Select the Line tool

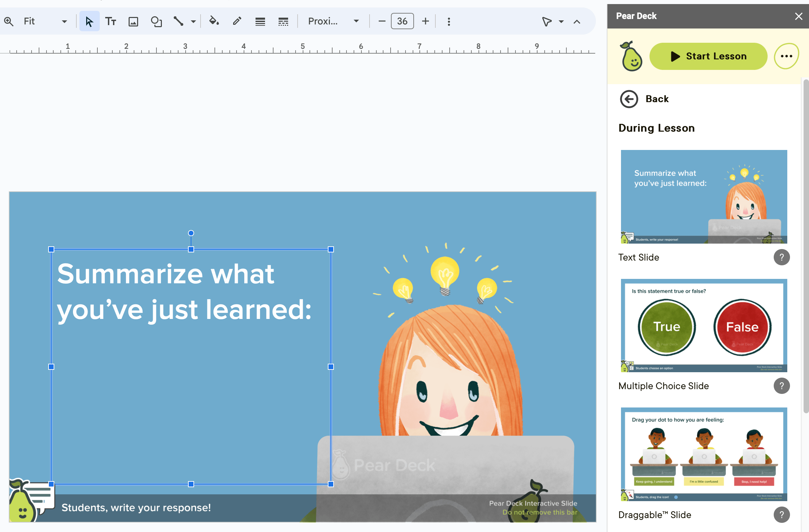tap(178, 21)
